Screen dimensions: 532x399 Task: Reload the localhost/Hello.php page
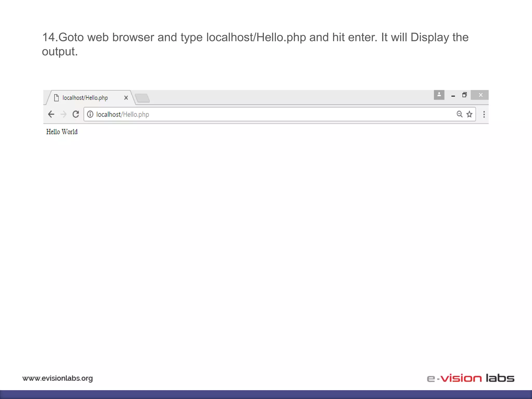pyautogui.click(x=76, y=114)
